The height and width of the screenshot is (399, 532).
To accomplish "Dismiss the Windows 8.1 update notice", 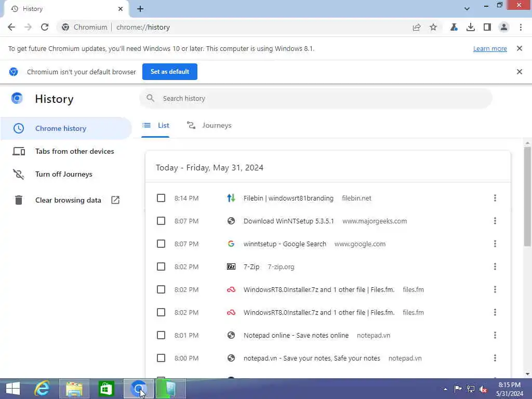I will [520, 48].
